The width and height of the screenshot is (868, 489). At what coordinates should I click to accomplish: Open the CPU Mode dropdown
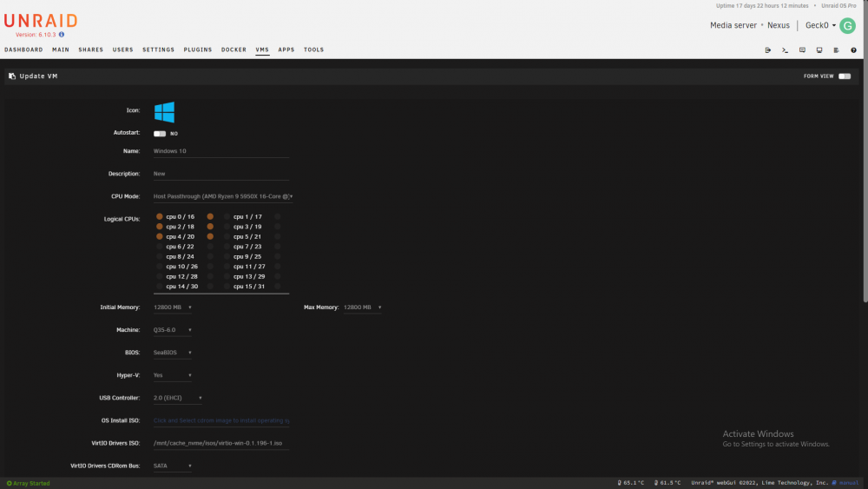(223, 196)
